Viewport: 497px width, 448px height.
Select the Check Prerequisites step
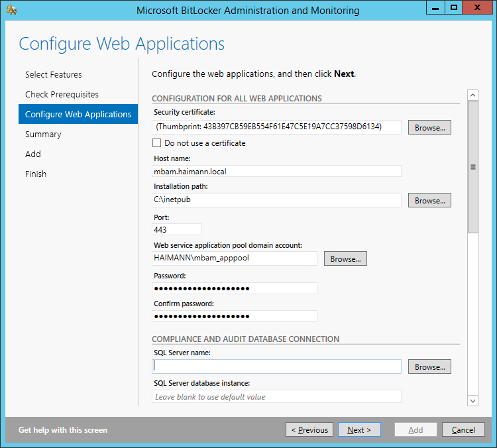(x=62, y=95)
